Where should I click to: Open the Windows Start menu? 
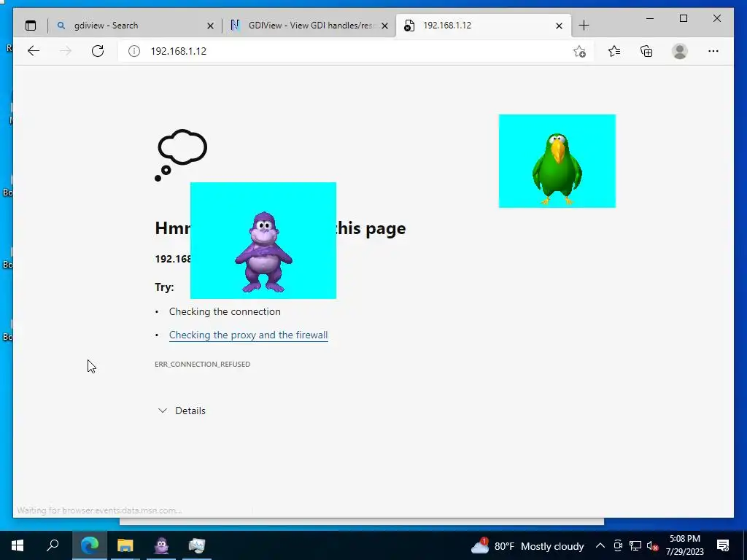click(x=18, y=545)
